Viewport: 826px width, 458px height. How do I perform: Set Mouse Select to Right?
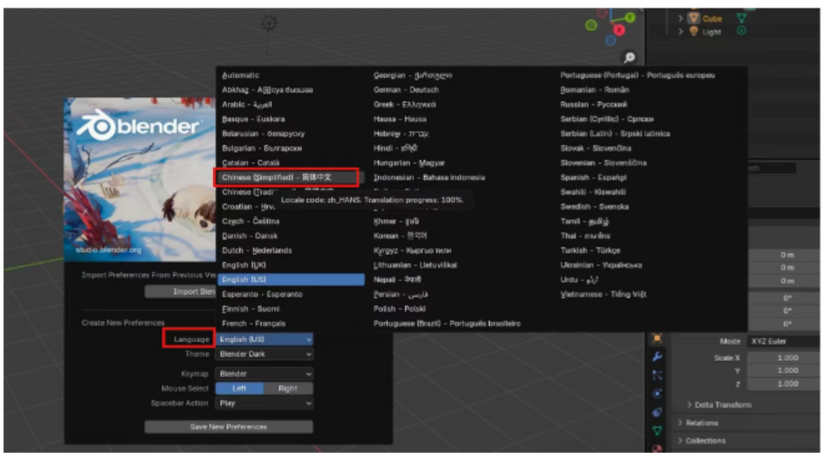tap(288, 389)
